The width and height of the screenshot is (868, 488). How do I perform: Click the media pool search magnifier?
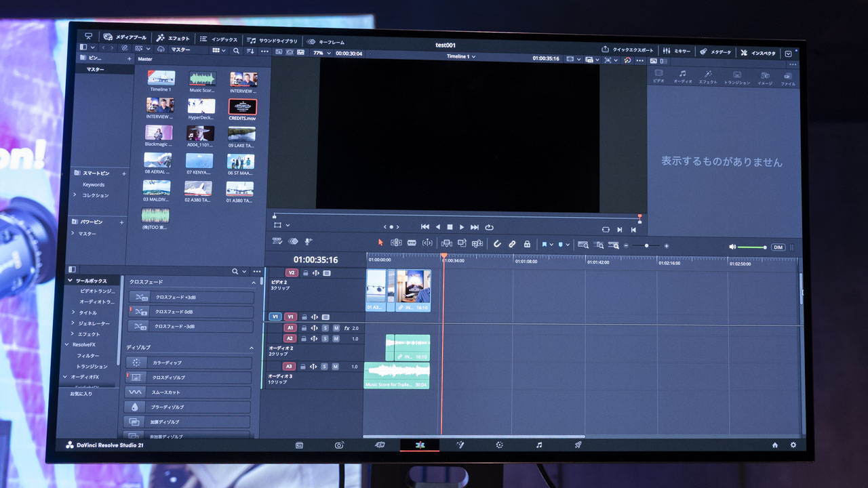tap(236, 51)
